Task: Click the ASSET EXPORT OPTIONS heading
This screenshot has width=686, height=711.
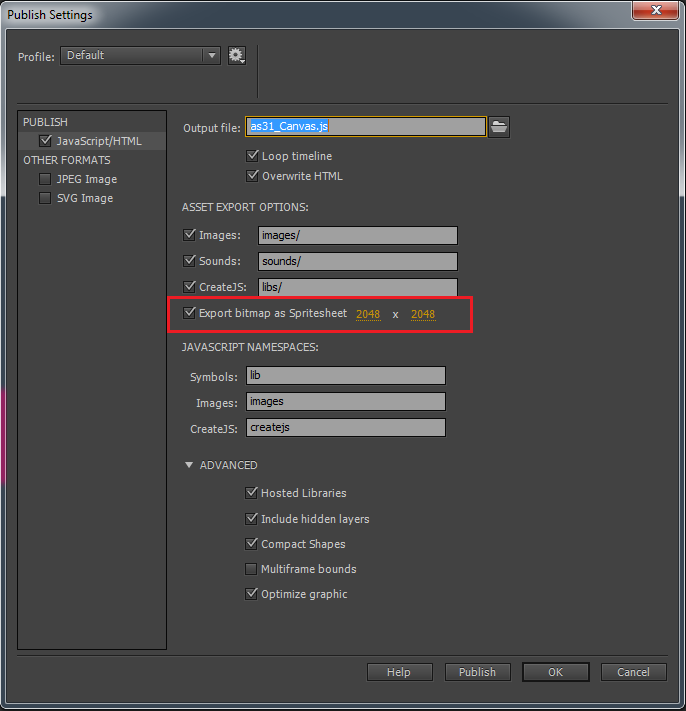Action: point(245,207)
